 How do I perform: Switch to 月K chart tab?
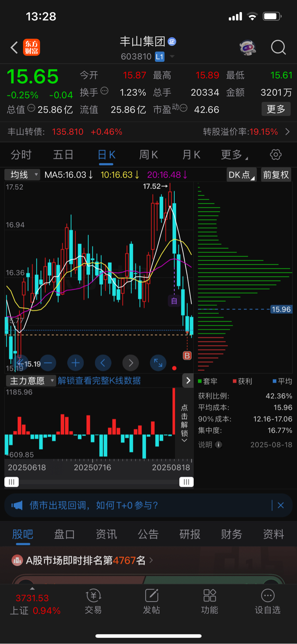tap(191, 155)
